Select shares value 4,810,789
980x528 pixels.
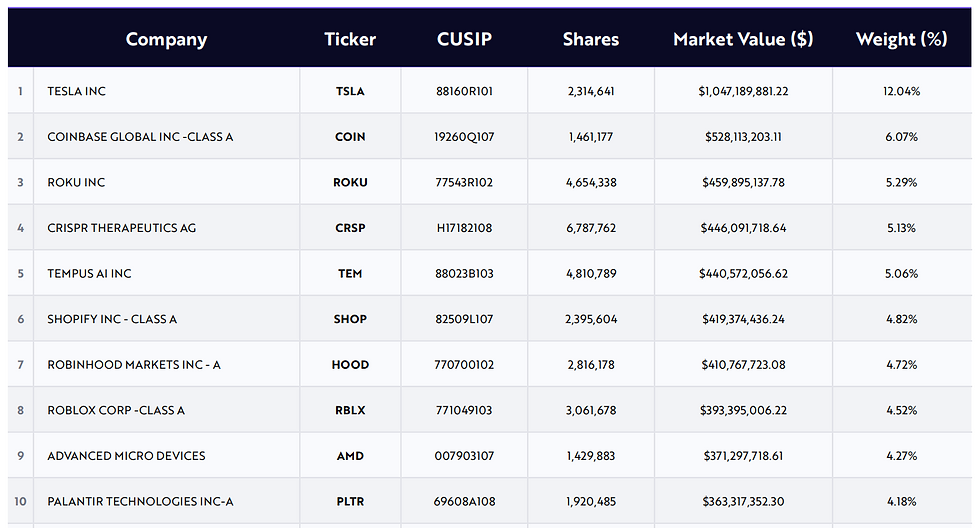[591, 274]
